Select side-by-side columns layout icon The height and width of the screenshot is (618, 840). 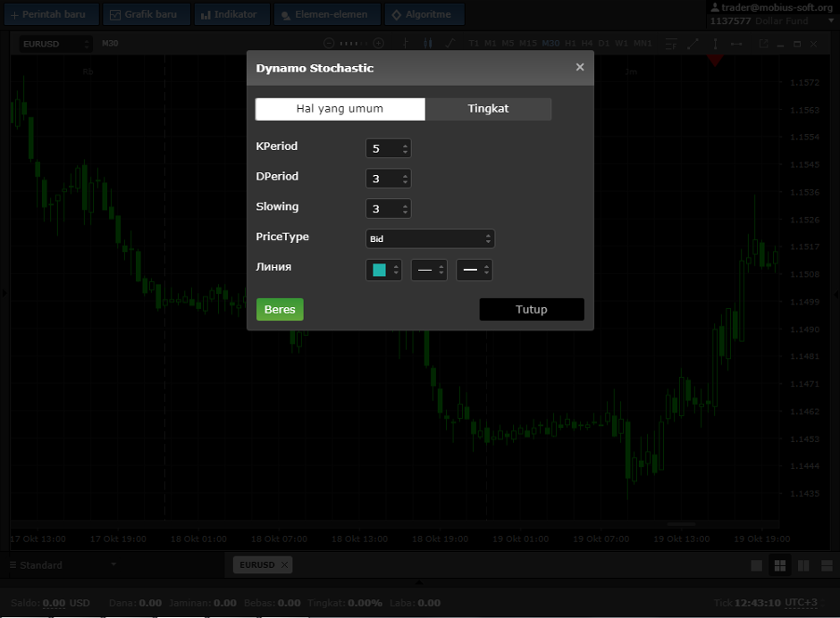(x=803, y=565)
